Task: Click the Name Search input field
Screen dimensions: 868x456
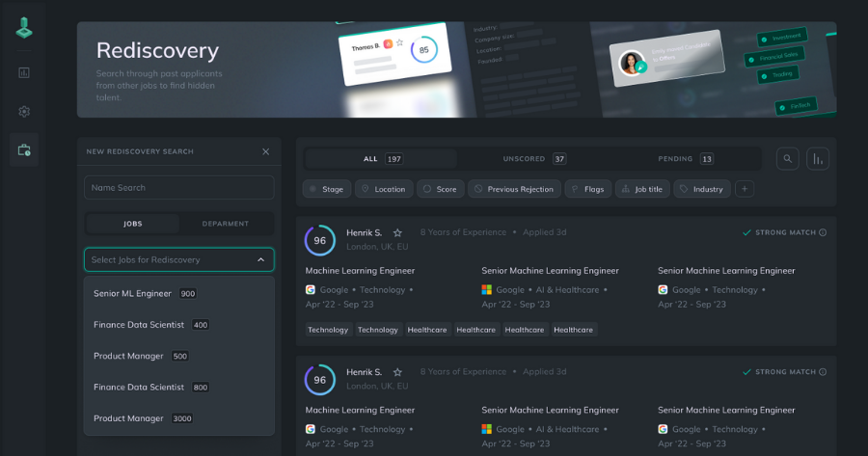Action: [178, 188]
